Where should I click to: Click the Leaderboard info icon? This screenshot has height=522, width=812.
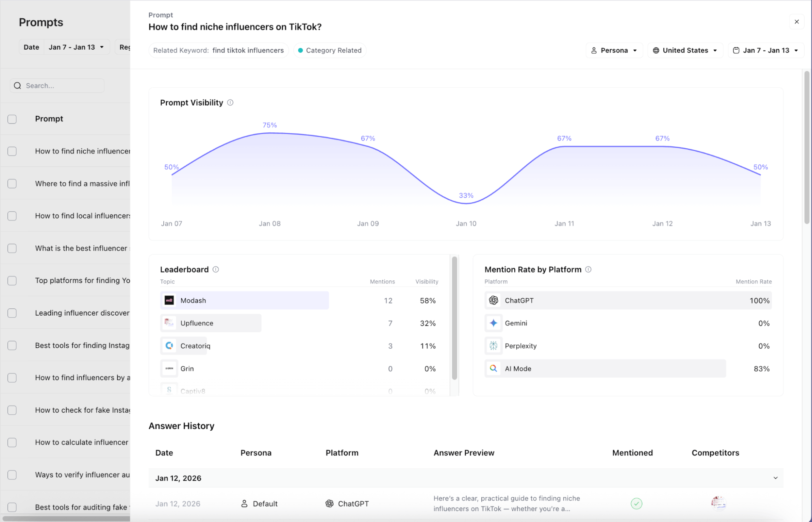point(216,269)
